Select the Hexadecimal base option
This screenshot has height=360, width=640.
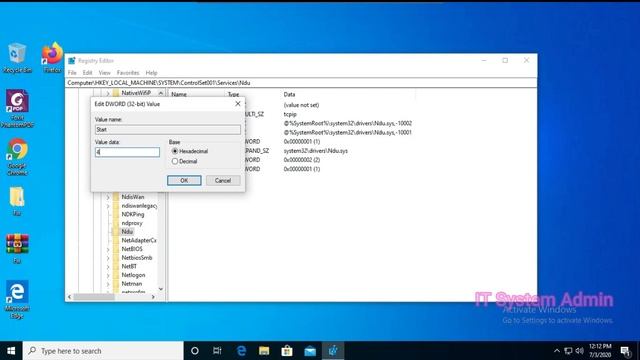[175, 151]
